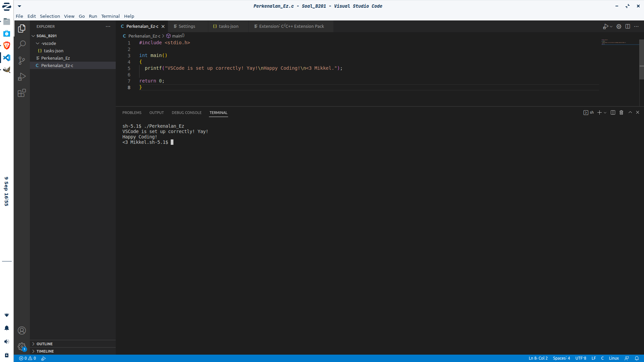Click the Source Control icon in sidebar
This screenshot has height=362, width=644.
pyautogui.click(x=21, y=61)
